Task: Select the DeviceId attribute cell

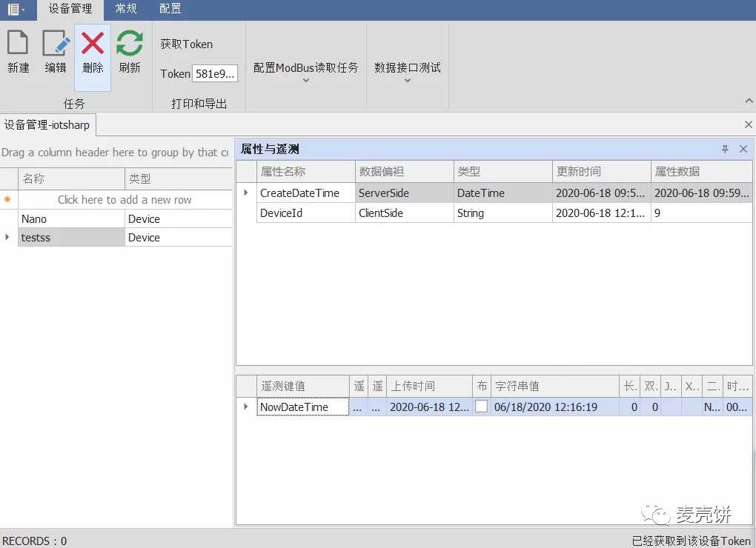Action: 305,213
